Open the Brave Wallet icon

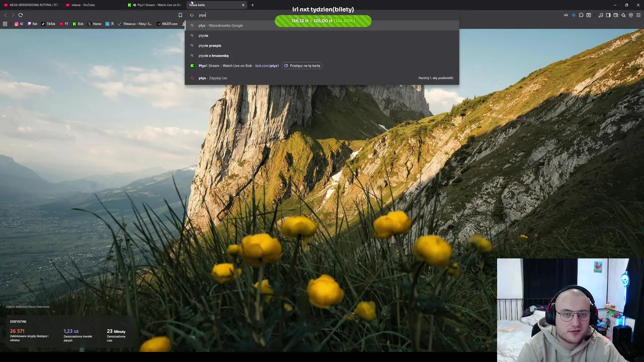click(616, 15)
